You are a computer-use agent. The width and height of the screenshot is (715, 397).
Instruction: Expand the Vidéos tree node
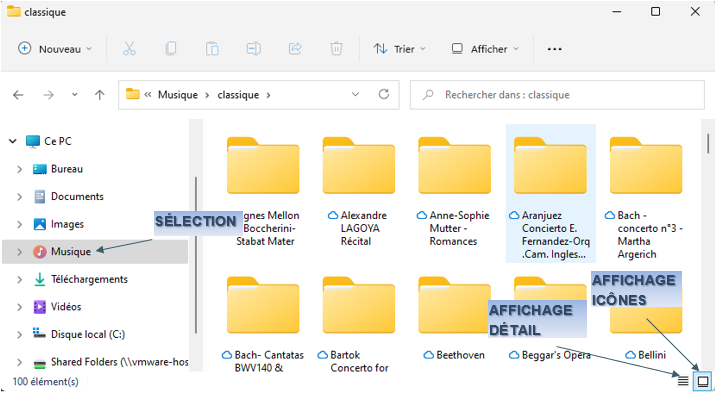pyautogui.click(x=19, y=307)
